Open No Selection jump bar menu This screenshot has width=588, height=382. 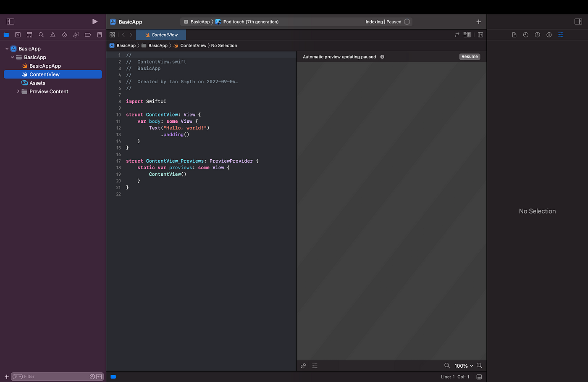(x=224, y=45)
